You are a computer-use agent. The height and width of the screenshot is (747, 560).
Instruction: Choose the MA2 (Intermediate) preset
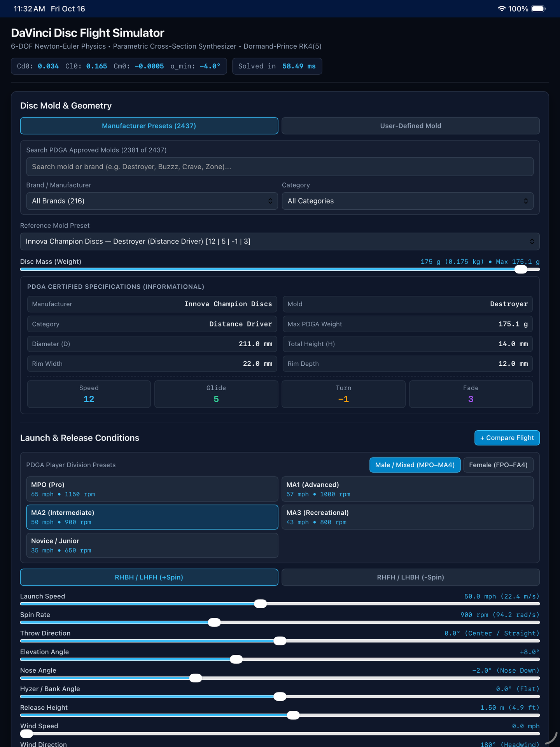152,517
